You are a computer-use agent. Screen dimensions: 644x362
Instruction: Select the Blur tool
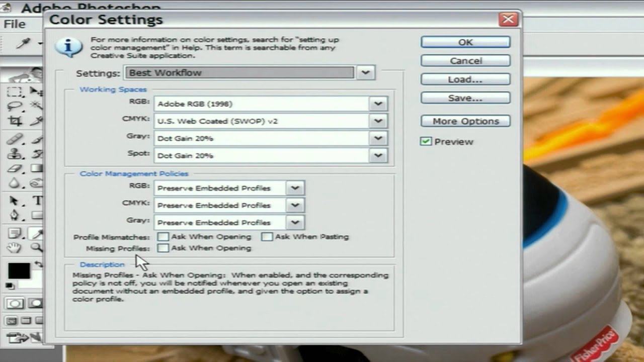(x=15, y=183)
